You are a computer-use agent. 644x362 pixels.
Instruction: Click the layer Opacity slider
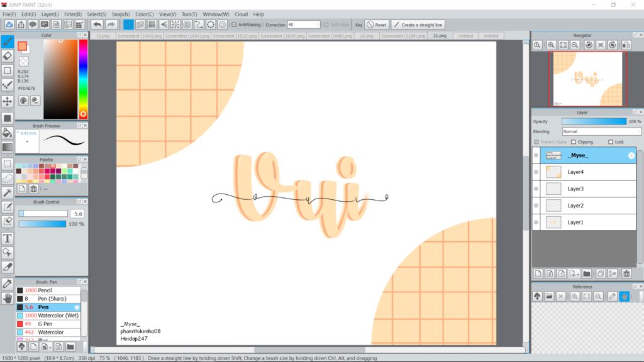pyautogui.click(x=594, y=121)
